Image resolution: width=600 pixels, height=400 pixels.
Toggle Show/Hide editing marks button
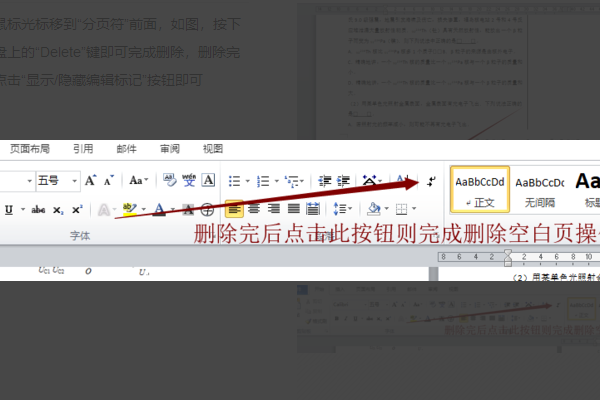[x=431, y=181]
